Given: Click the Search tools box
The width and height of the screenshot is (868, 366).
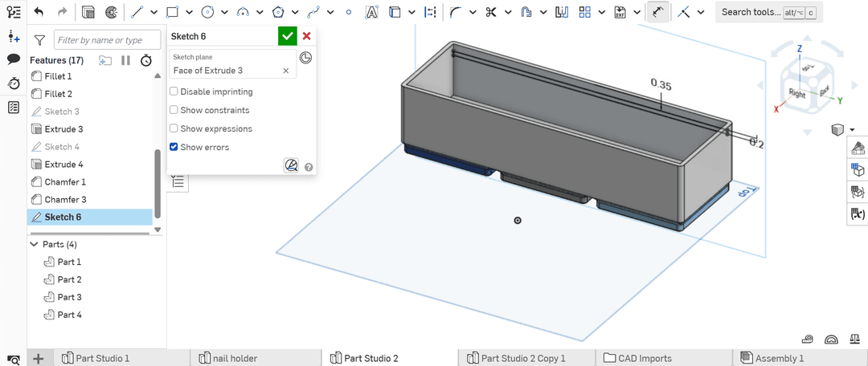Looking at the screenshot, I should [x=768, y=12].
